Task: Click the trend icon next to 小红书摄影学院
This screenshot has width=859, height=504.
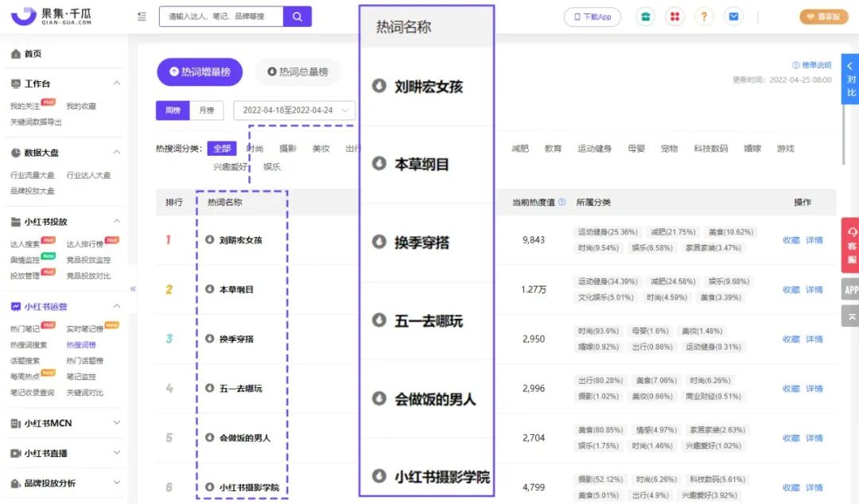Action: [210, 487]
